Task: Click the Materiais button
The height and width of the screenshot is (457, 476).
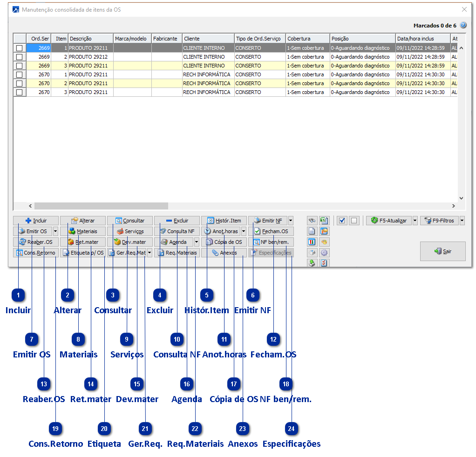Action: 83,231
